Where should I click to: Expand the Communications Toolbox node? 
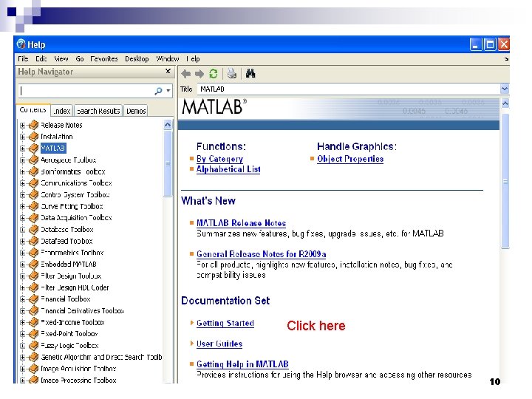pyautogui.click(x=22, y=183)
